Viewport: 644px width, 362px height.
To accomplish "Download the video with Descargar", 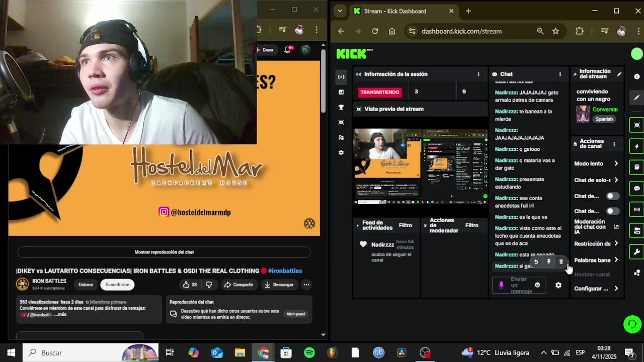I will coord(279,285).
